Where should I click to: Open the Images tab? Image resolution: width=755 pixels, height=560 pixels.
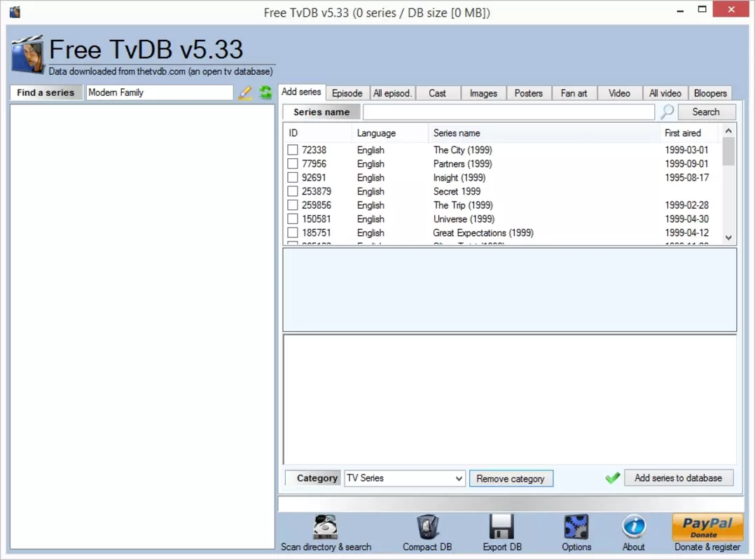[483, 93]
